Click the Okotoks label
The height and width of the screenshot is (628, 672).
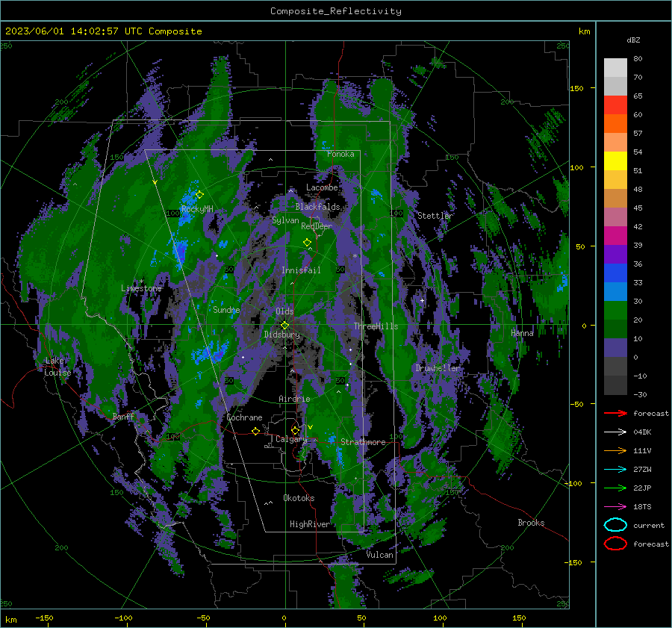pyautogui.click(x=299, y=498)
